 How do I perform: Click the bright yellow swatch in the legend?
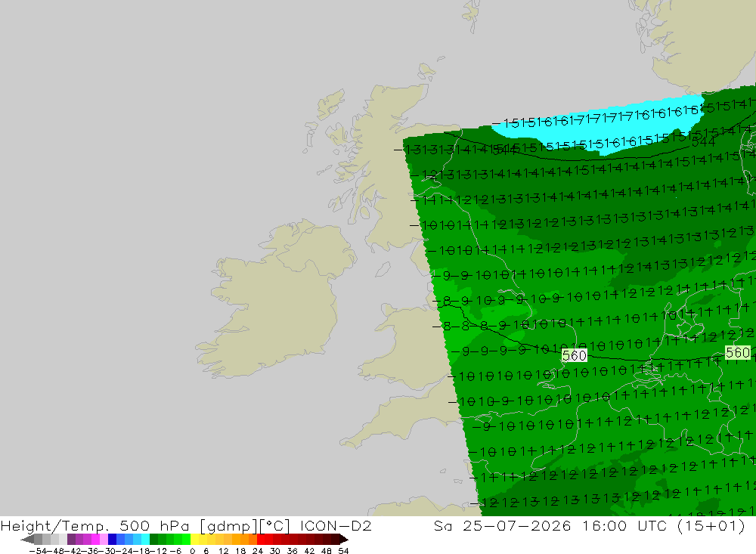pyautogui.click(x=195, y=540)
